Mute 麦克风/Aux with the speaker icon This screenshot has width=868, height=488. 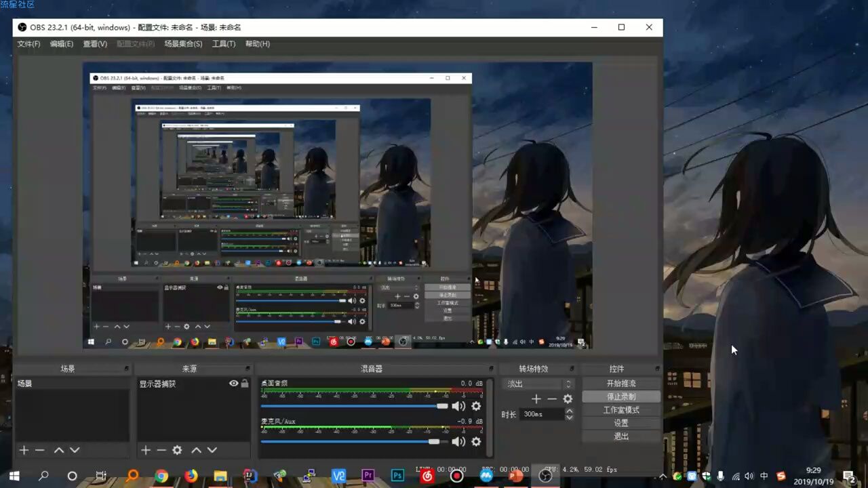pyautogui.click(x=459, y=441)
